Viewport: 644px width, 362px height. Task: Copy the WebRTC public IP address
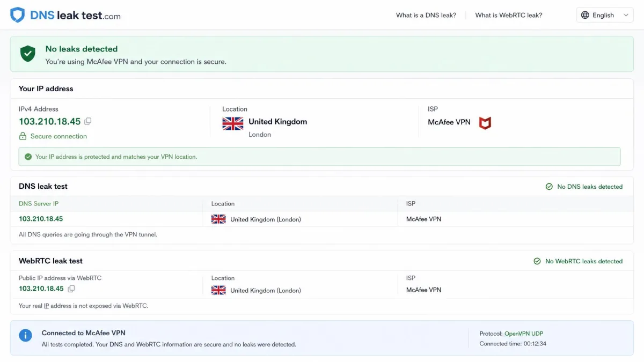pyautogui.click(x=71, y=289)
